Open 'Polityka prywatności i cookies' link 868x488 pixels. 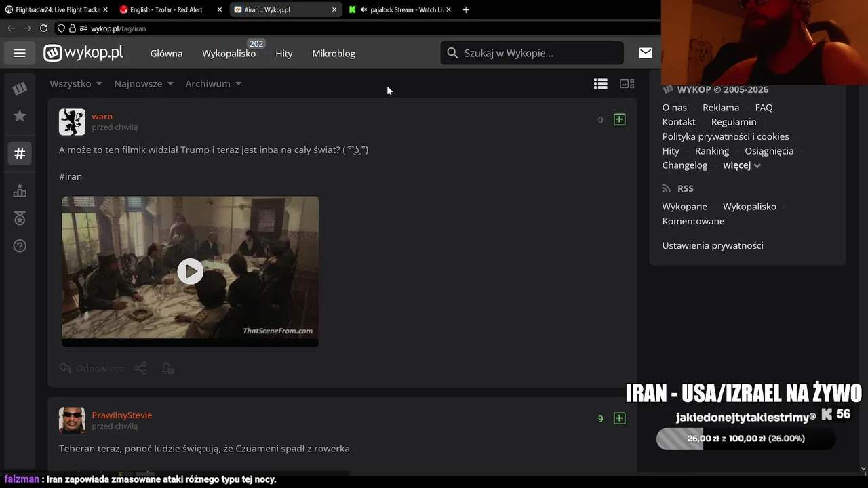tap(726, 136)
